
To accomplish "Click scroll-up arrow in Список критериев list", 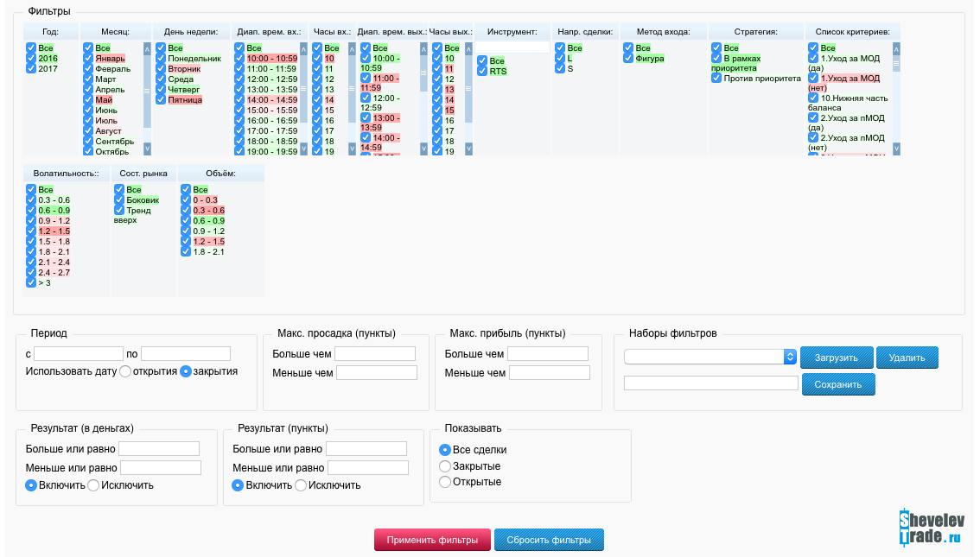I will [896, 50].
